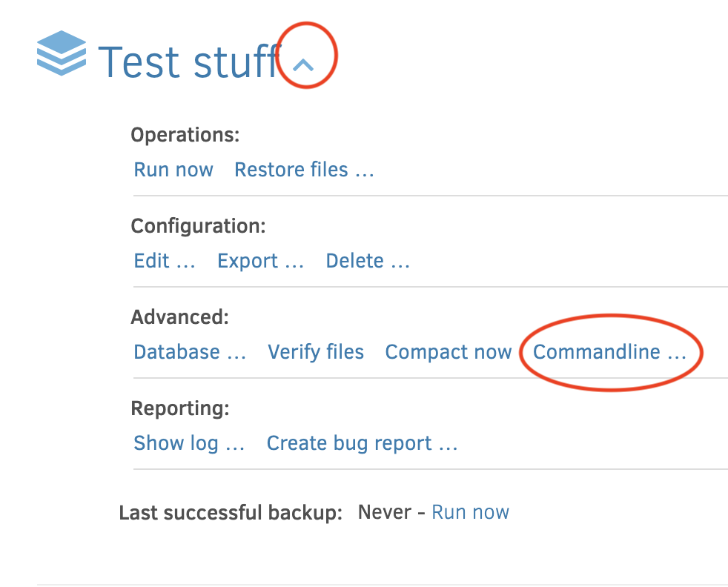Select the Advanced section heading
Viewport: 728px width, 587px height.
[179, 316]
